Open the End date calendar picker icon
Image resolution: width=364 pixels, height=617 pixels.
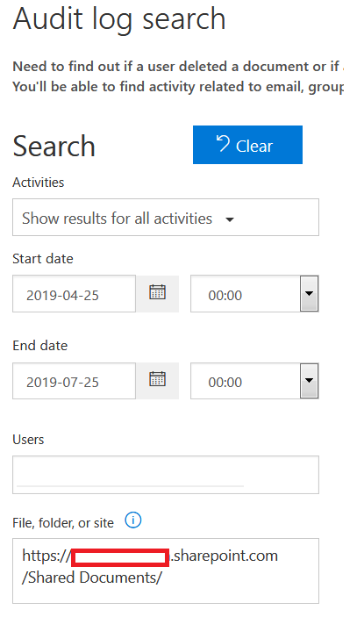[x=157, y=380]
